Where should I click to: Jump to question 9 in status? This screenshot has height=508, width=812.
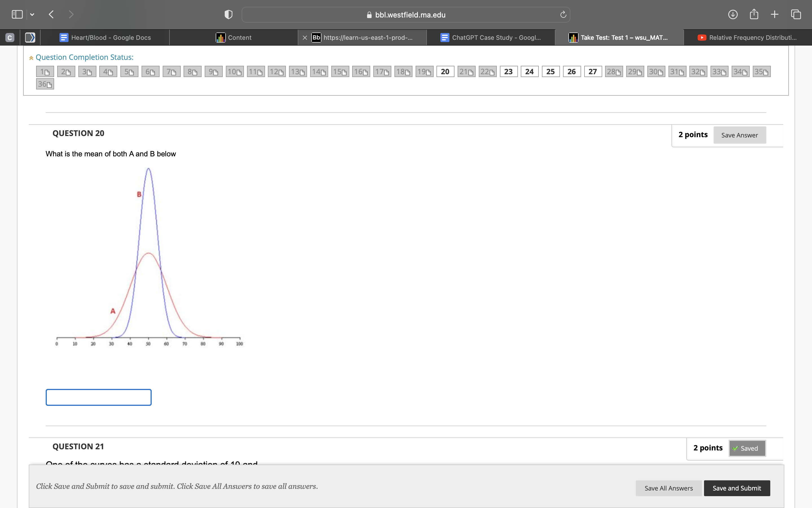213,72
